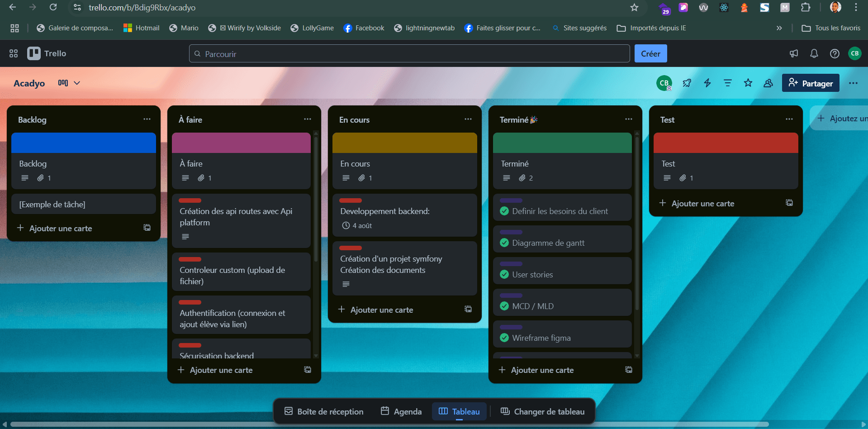Select the Tableau tab
The width and height of the screenshot is (868, 429).
tap(459, 411)
